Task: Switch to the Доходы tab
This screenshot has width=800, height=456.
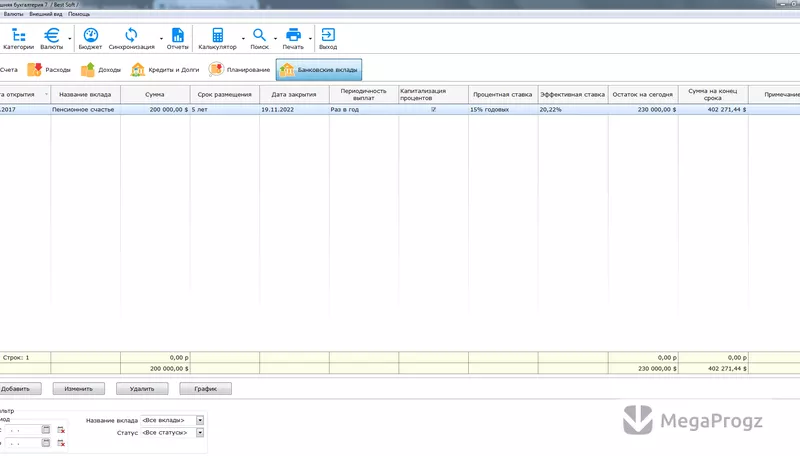Action: (101, 69)
